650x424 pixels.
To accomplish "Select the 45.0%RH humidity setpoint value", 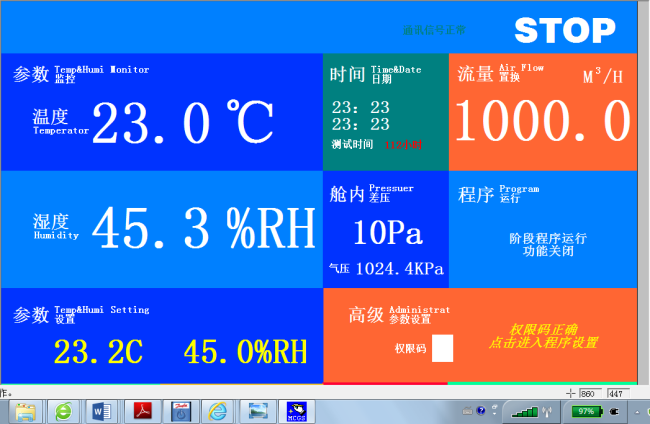I will 244,352.
